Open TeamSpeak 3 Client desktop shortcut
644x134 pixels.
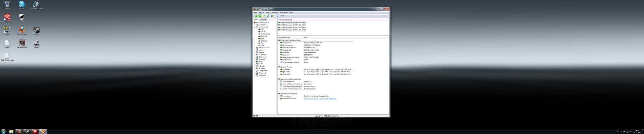click(x=36, y=5)
